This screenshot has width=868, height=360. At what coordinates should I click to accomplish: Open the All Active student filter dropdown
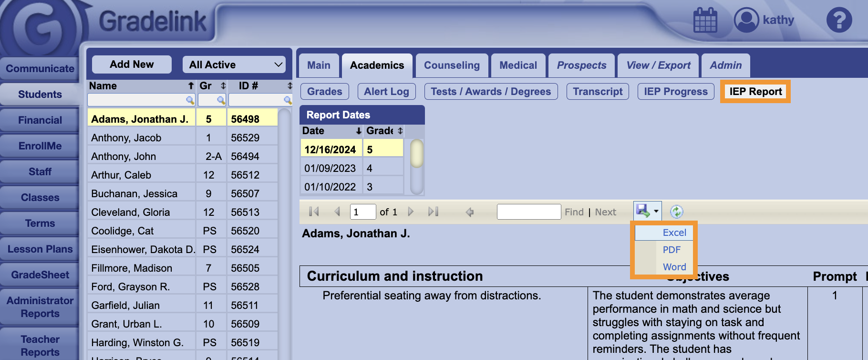pyautogui.click(x=234, y=64)
